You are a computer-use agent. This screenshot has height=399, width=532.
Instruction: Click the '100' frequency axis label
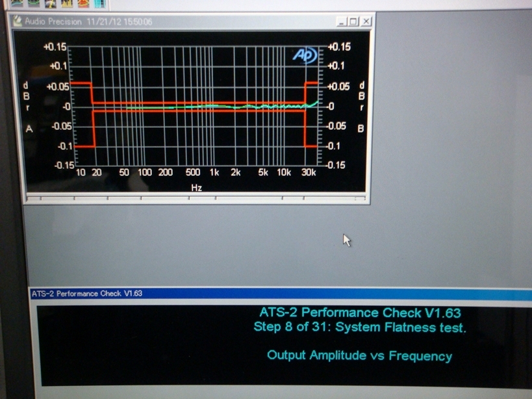tap(145, 172)
